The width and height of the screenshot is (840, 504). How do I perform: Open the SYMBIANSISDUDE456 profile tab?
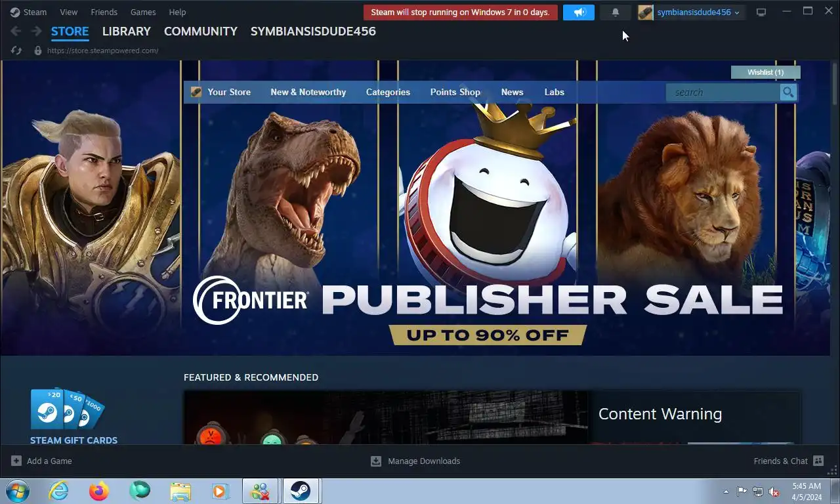point(313,31)
